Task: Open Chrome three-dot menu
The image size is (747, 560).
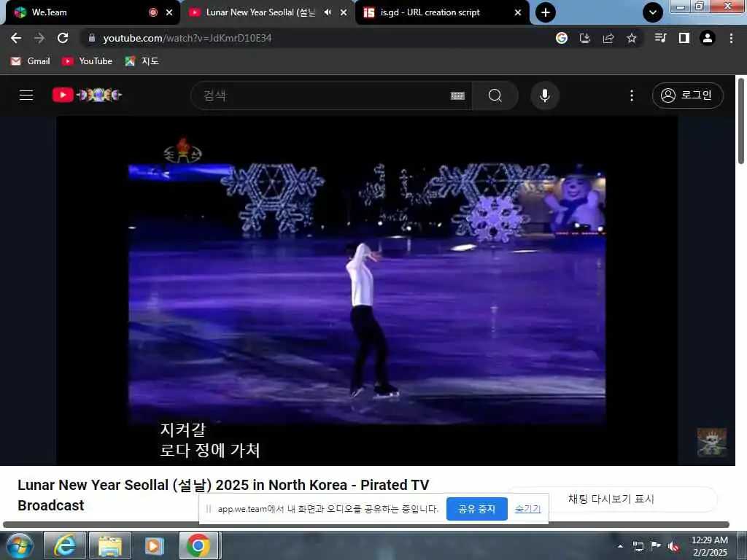Action: (731, 38)
